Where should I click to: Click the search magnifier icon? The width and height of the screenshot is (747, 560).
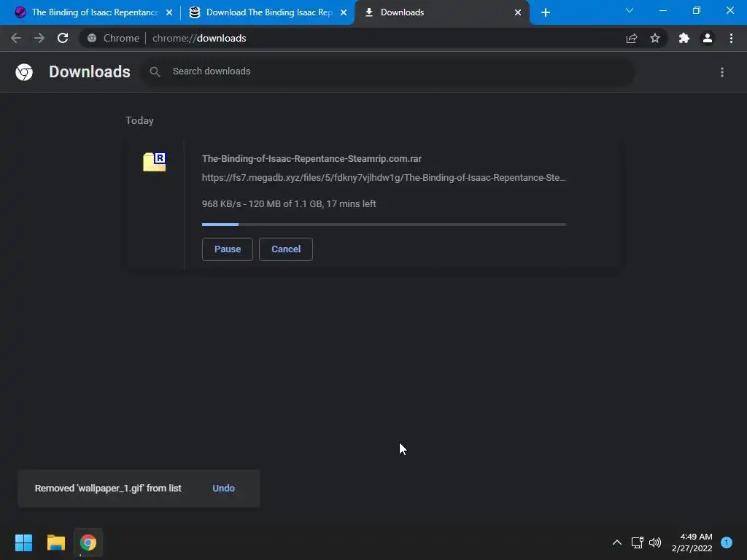pyautogui.click(x=155, y=71)
